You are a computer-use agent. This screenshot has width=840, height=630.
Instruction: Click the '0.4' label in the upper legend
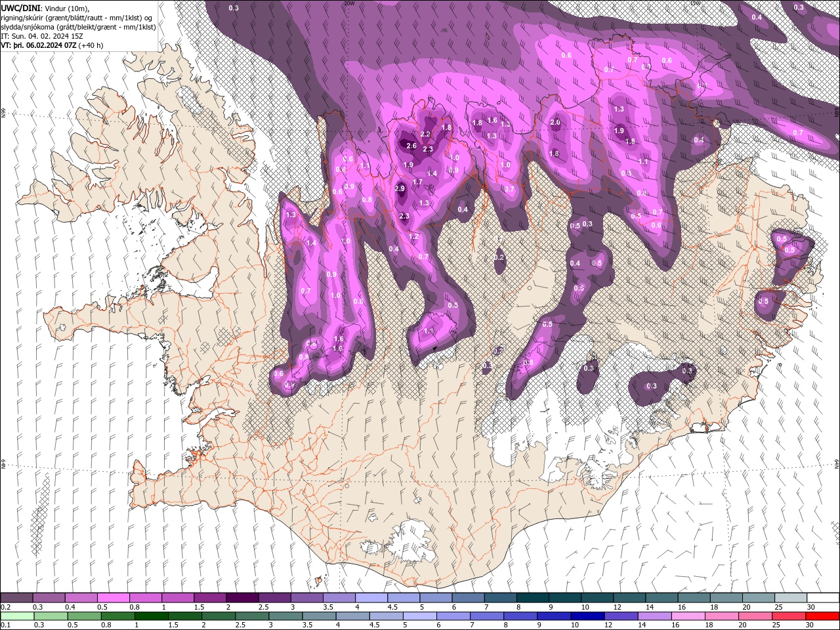70,607
